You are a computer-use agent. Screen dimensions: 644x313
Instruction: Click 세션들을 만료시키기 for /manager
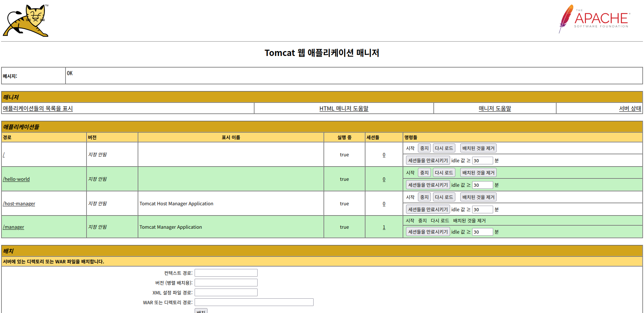click(x=428, y=232)
